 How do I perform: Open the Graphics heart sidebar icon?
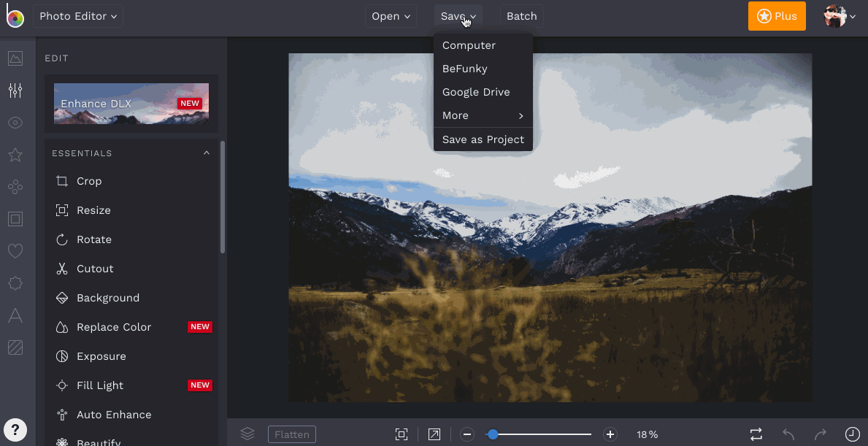pyautogui.click(x=15, y=251)
